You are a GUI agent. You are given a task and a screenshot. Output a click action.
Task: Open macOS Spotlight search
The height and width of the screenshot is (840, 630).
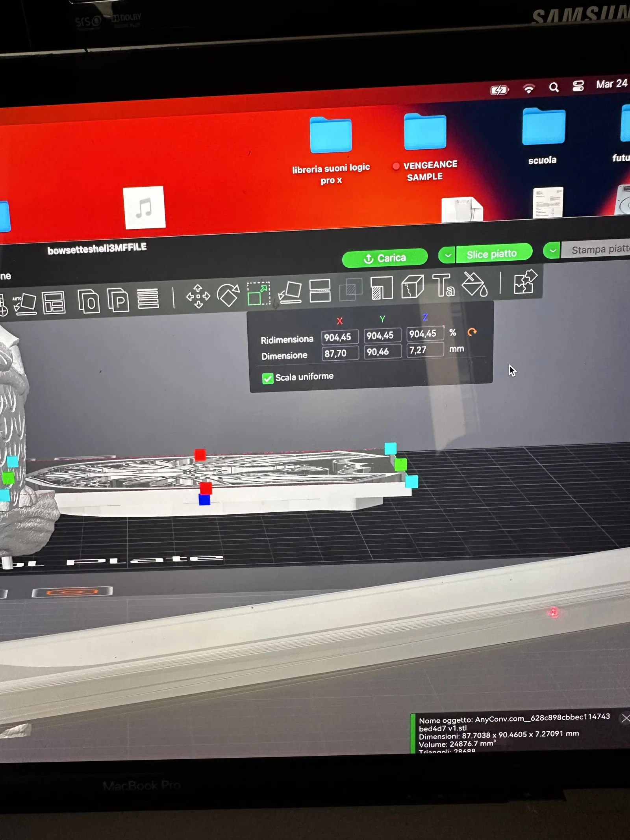coord(554,87)
